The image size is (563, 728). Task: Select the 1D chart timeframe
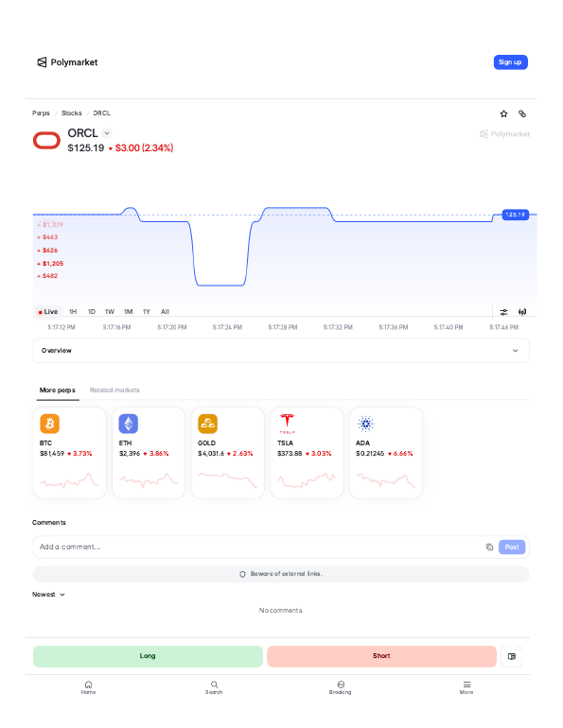pyautogui.click(x=92, y=312)
